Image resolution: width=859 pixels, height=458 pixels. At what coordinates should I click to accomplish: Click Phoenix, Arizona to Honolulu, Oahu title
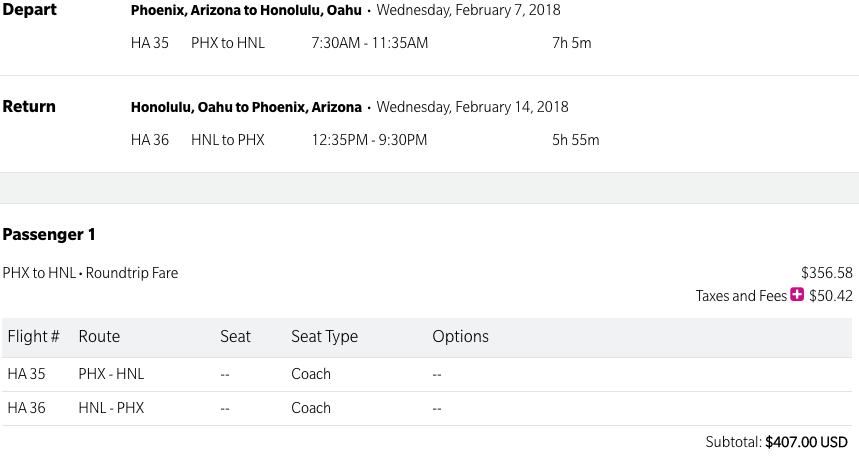(x=246, y=11)
